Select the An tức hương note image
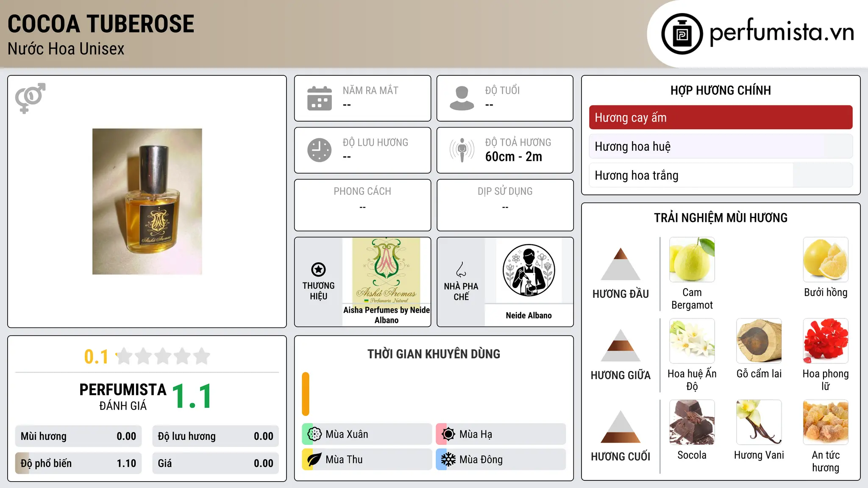Viewport: 868px width, 488px height. [x=826, y=422]
